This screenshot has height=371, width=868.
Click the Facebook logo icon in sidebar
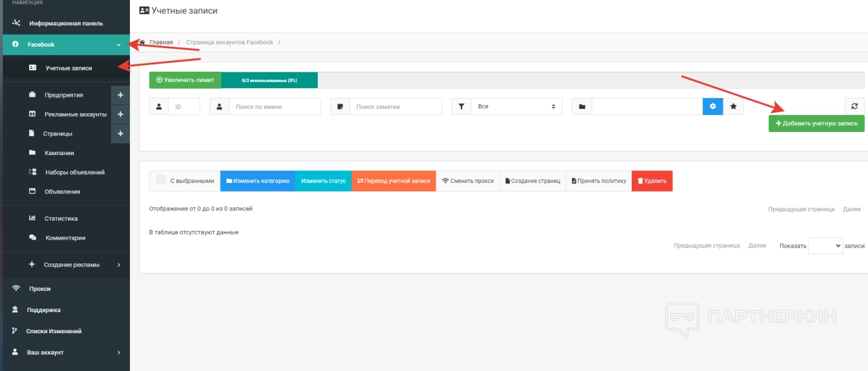[x=15, y=44]
